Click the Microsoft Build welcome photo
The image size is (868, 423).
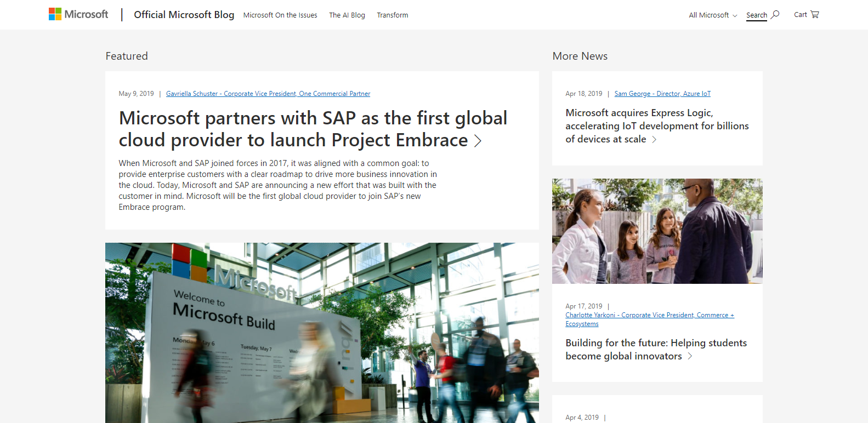[322, 333]
